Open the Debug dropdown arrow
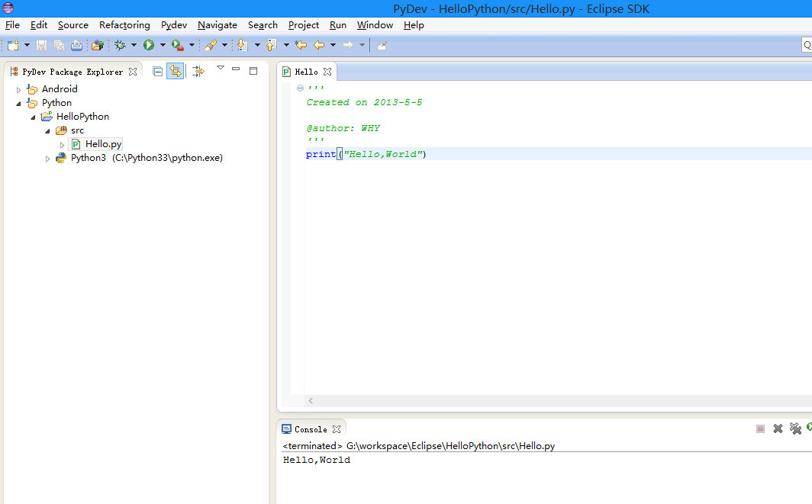 134,46
